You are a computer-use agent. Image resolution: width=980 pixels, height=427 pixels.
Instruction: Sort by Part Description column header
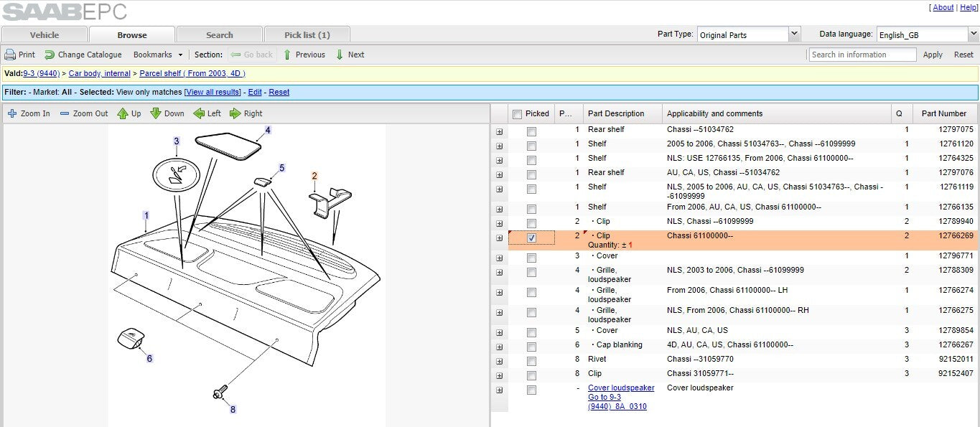[x=621, y=113]
